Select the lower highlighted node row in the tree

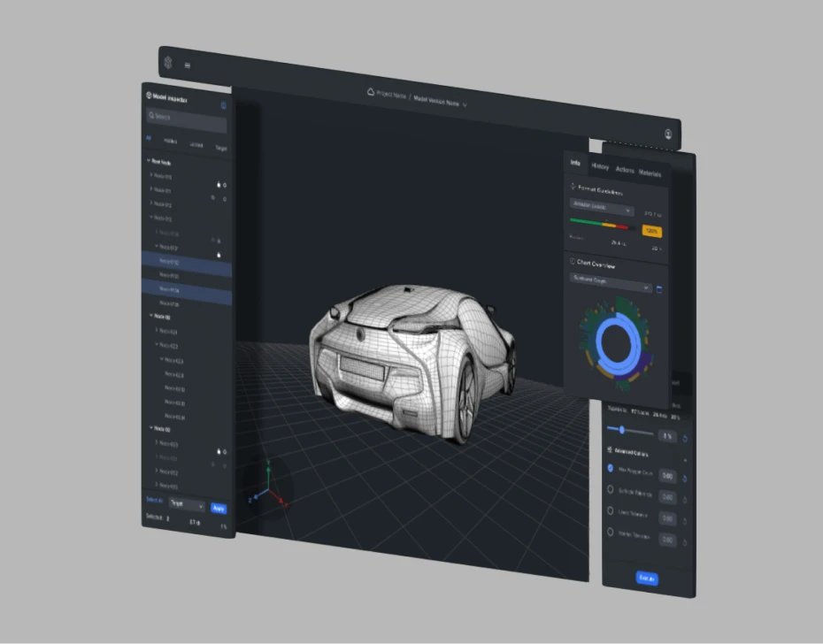coord(187,292)
